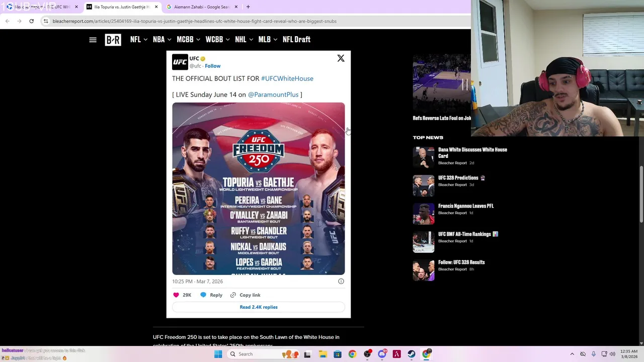Open File Explorer from the taskbar

[x=323, y=354]
